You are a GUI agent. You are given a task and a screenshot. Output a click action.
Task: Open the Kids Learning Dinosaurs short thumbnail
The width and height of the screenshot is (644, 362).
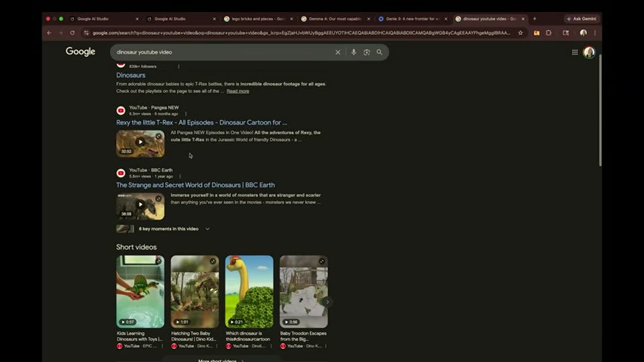[x=140, y=292]
